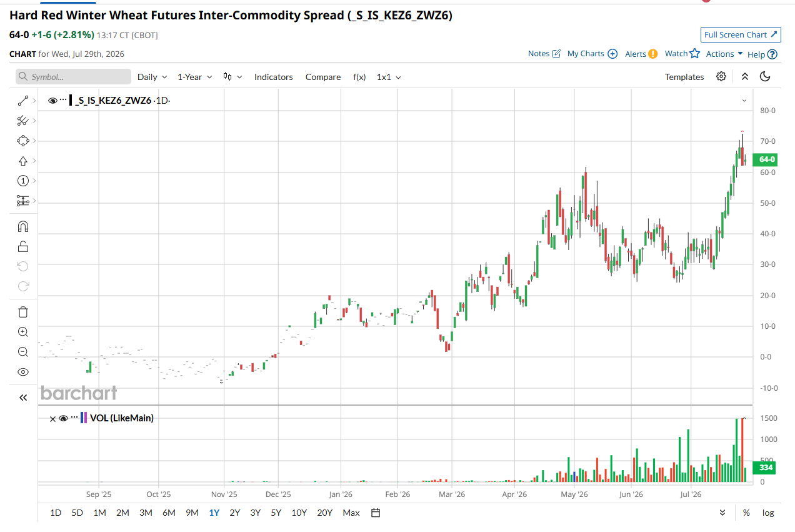Click the trash can delete drawings icon

[x=23, y=311]
